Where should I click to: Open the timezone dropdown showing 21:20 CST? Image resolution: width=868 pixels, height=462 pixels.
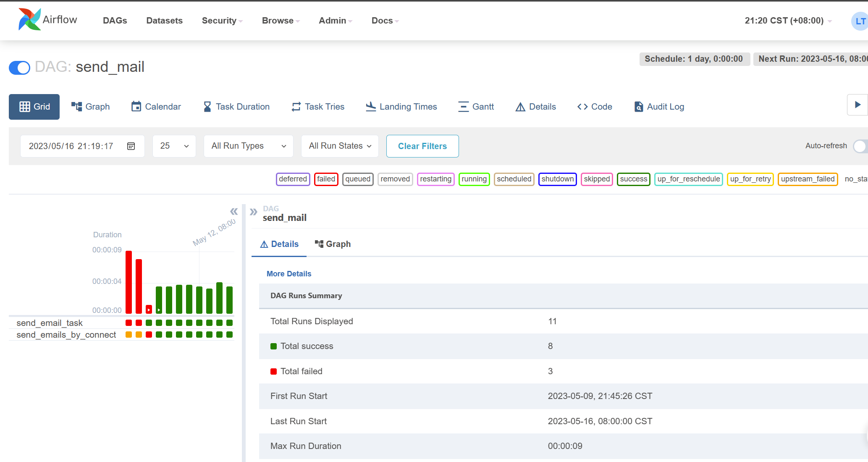point(788,21)
